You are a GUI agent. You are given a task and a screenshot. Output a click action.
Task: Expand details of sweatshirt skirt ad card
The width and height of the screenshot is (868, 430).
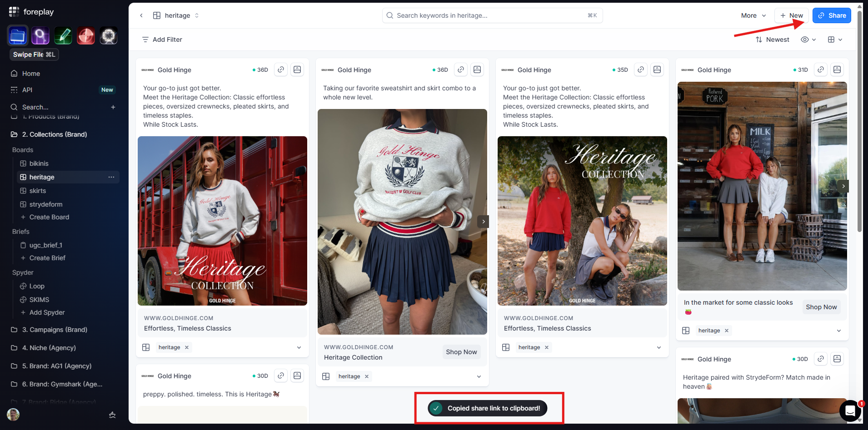click(479, 376)
